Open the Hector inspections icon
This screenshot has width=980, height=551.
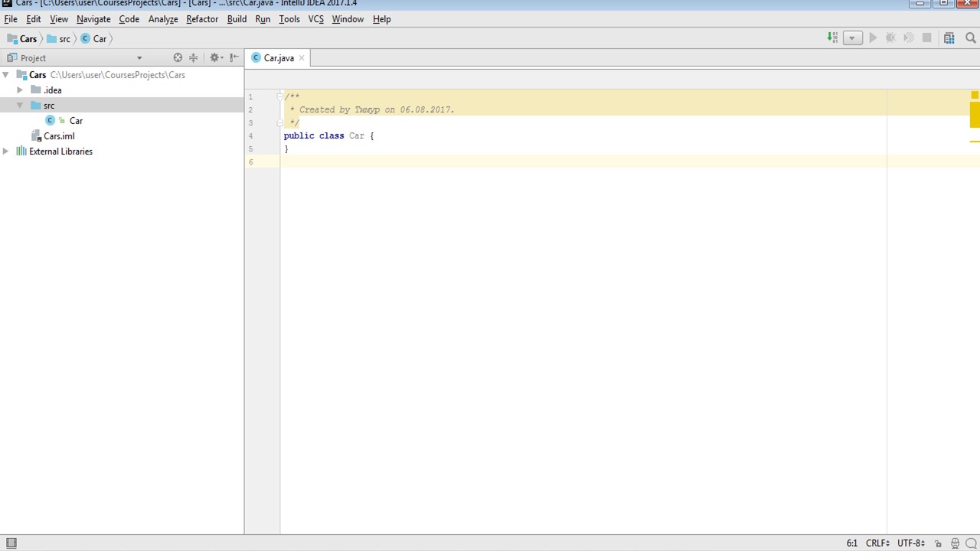(x=955, y=543)
